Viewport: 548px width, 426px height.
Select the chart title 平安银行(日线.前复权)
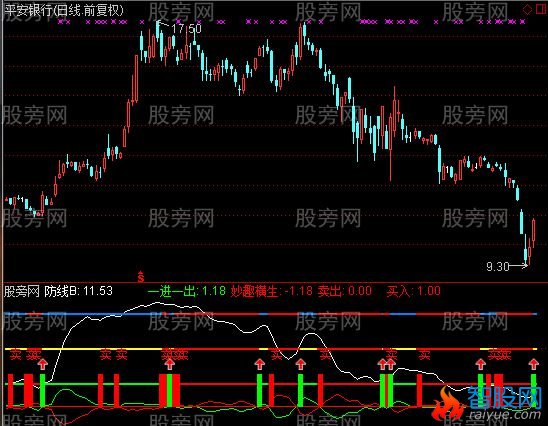click(x=64, y=10)
